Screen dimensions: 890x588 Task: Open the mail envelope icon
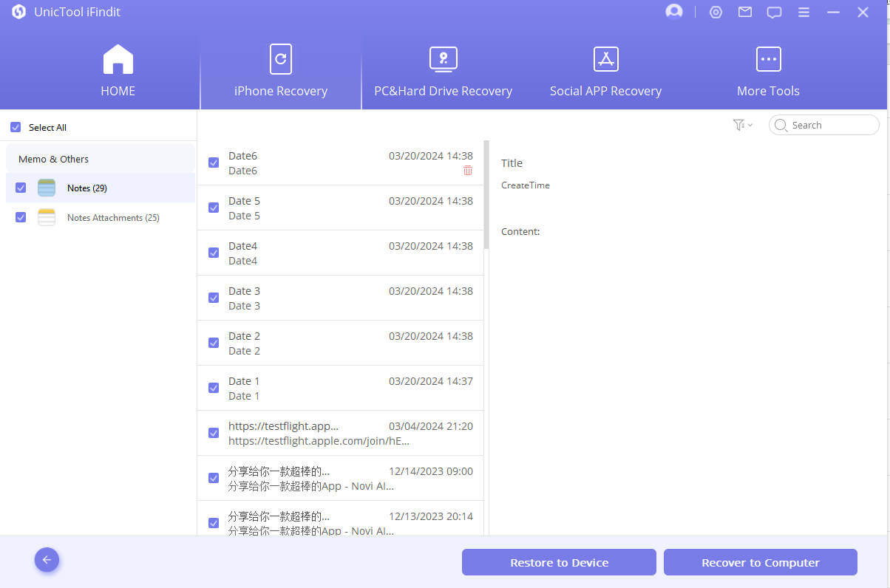point(745,12)
